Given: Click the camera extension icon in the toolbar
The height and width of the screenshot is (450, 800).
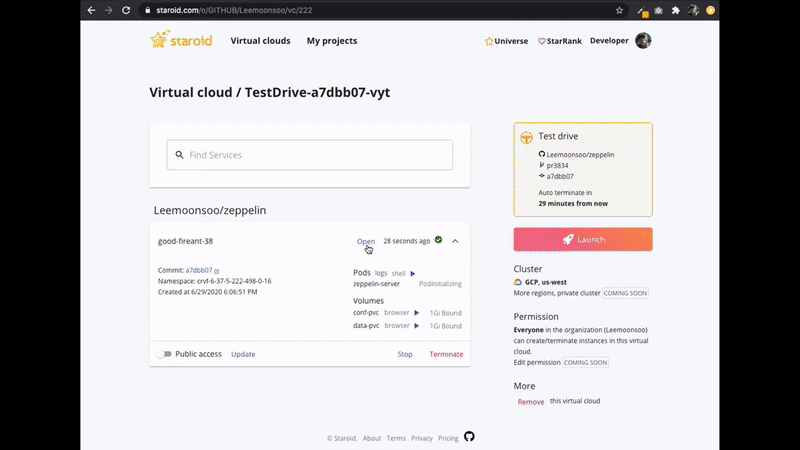Looking at the screenshot, I should pos(659,10).
